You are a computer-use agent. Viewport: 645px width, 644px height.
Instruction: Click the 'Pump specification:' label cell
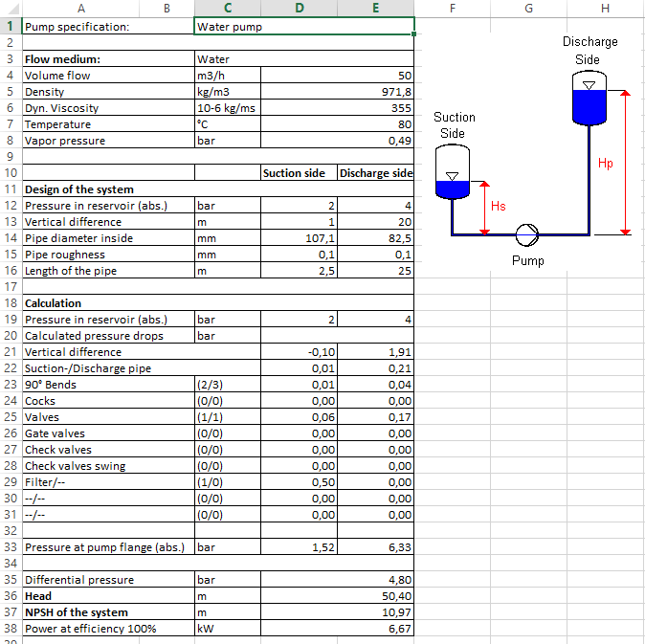coord(108,27)
